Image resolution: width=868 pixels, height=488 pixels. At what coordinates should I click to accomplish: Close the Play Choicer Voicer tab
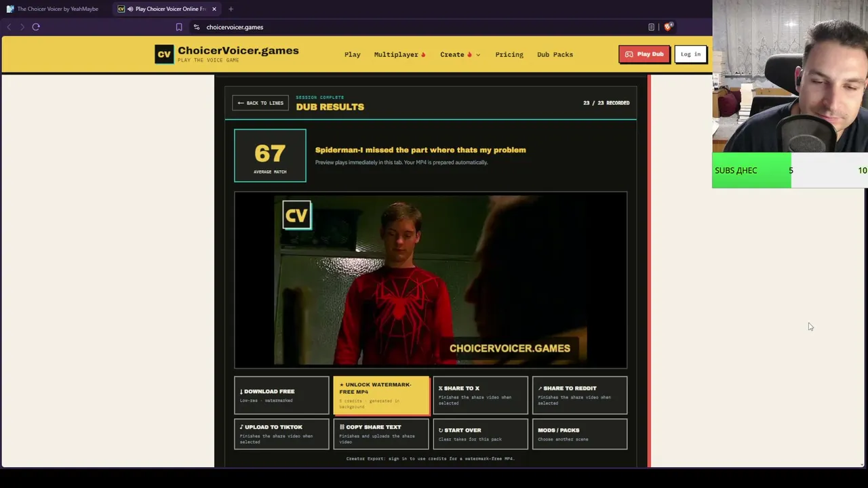[x=214, y=9]
